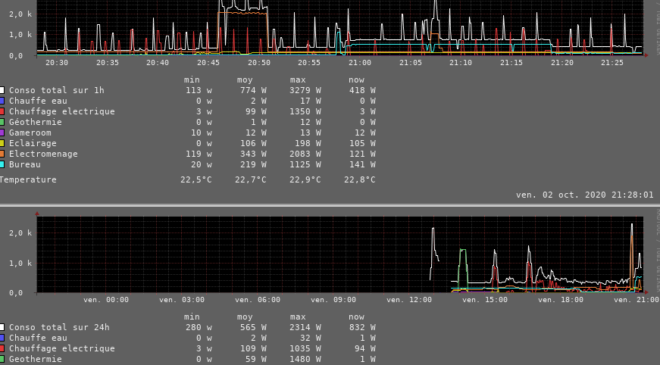Select the Electromenage current value '121 W'
This screenshot has width=660, height=365.
362,154
